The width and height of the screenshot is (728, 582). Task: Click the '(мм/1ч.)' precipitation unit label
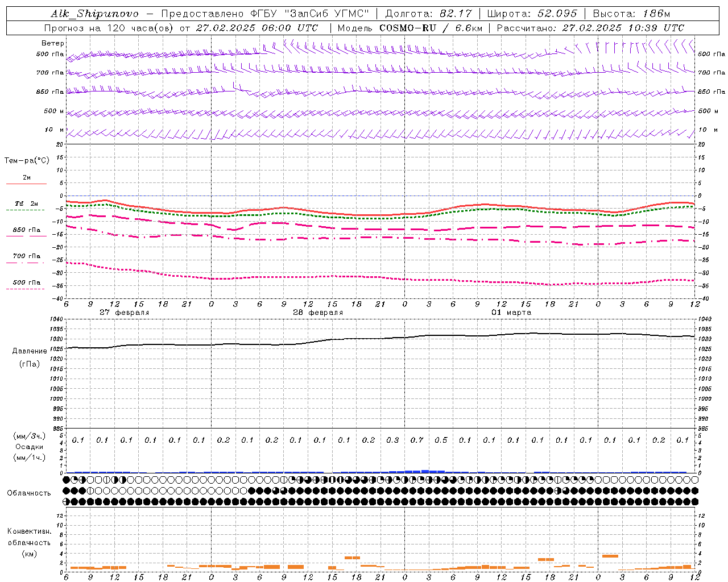pos(30,458)
